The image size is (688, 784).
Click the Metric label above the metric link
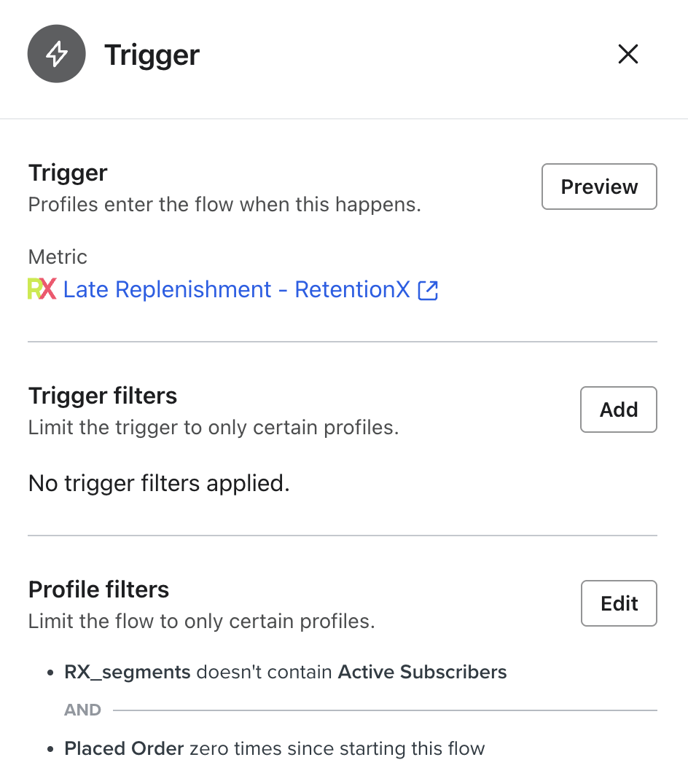57,256
